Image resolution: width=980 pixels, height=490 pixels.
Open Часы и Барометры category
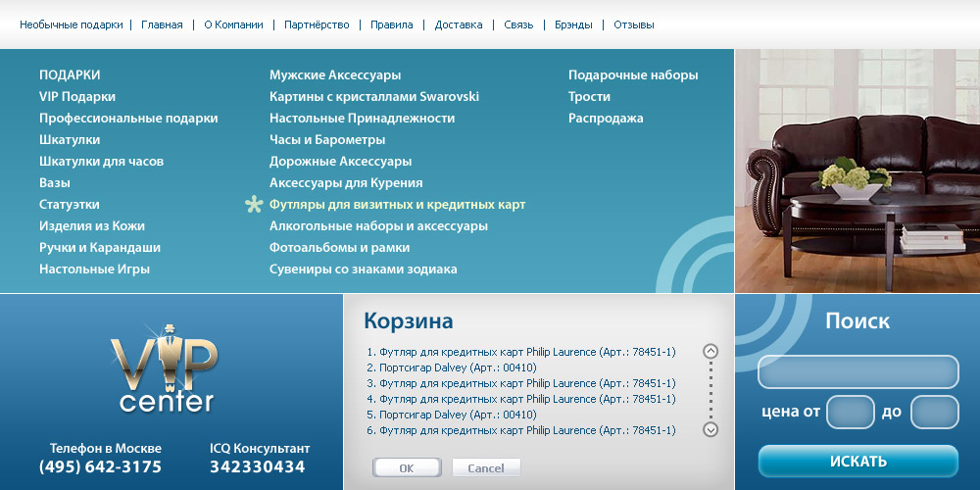[327, 140]
